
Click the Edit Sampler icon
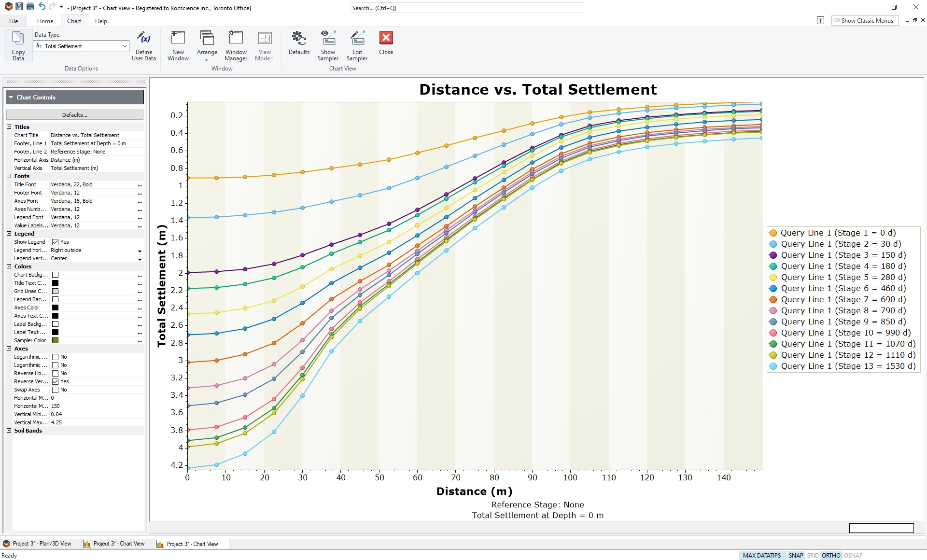[x=357, y=45]
